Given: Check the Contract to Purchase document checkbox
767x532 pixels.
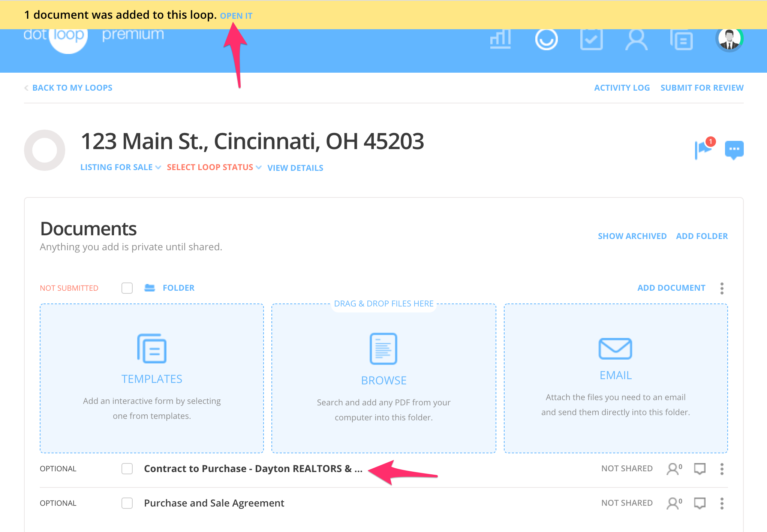Looking at the screenshot, I should [127, 468].
